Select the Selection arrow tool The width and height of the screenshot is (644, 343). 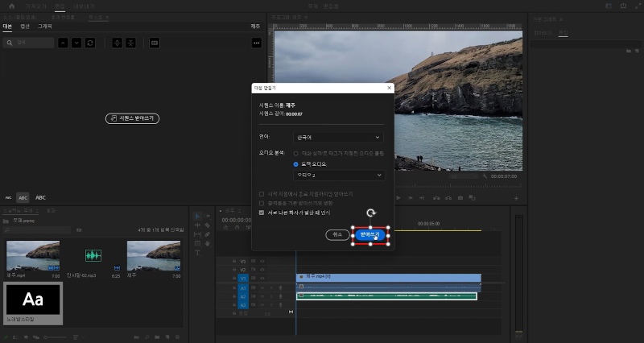point(198,216)
